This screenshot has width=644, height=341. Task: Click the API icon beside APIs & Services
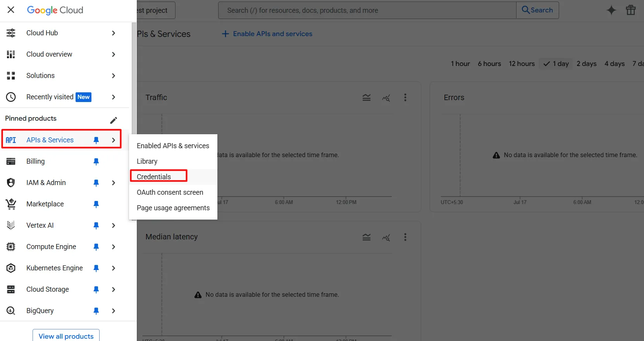[11, 140]
